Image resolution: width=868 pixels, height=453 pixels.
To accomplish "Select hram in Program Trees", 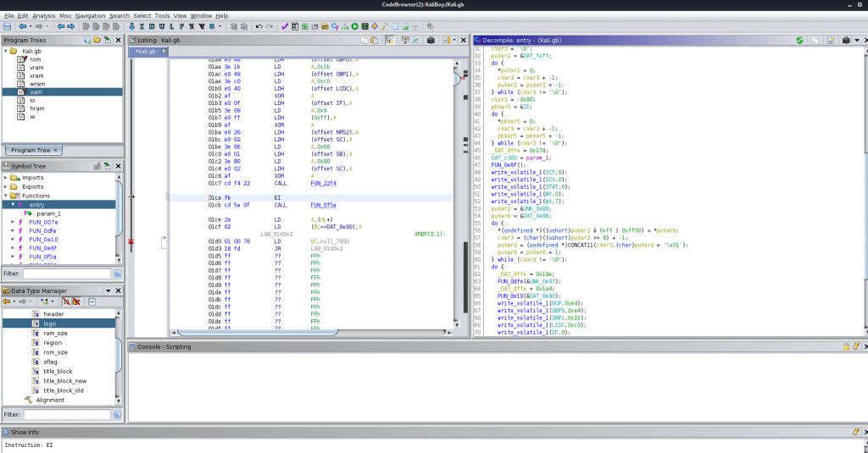I will click(x=37, y=108).
